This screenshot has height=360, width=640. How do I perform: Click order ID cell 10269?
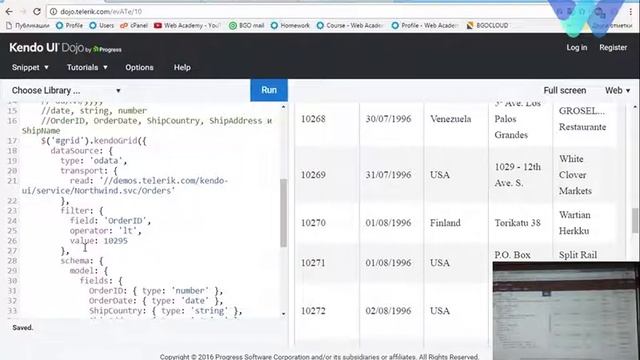tap(313, 175)
